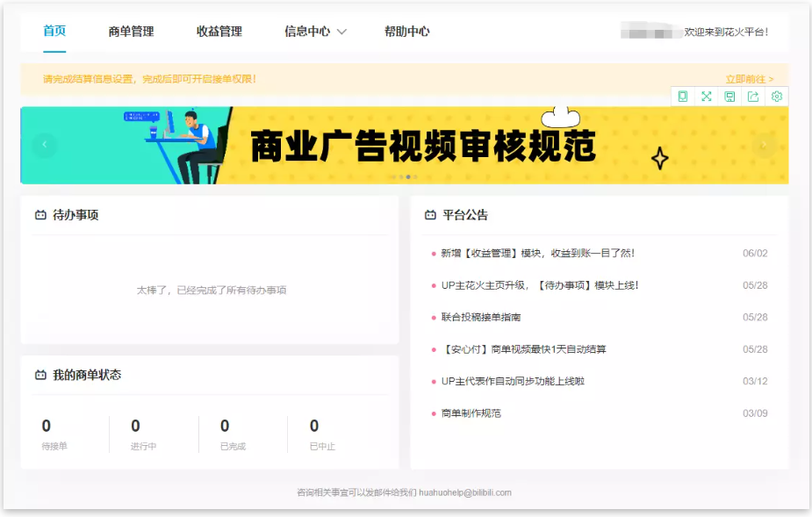Click the green page/tablet icon in the floating toolbar
The height and width of the screenshot is (517, 812).
[683, 97]
